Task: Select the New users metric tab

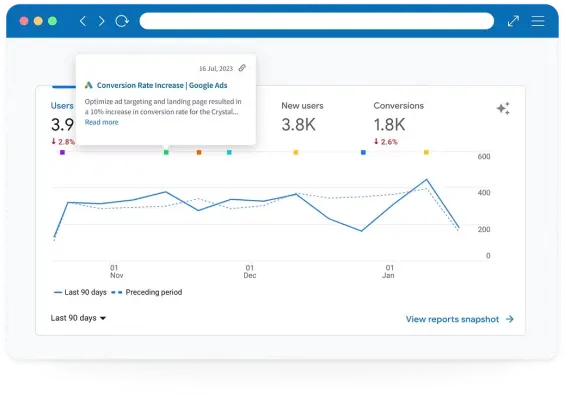Action: click(302, 106)
